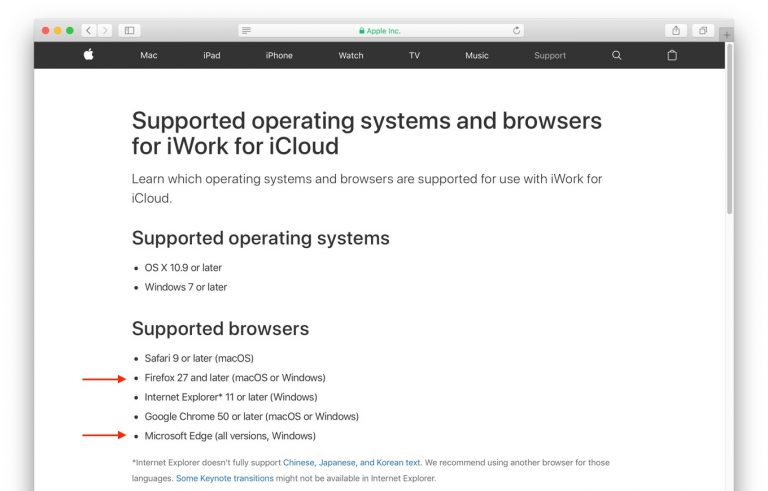The width and height of the screenshot is (768, 491).
Task: Close the Safari window with red button
Action: click(46, 30)
